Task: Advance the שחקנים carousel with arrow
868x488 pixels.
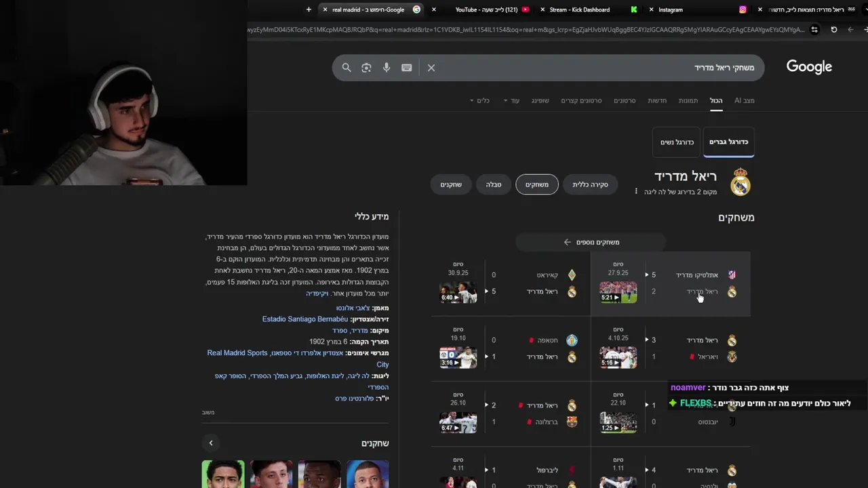Action: point(211,443)
